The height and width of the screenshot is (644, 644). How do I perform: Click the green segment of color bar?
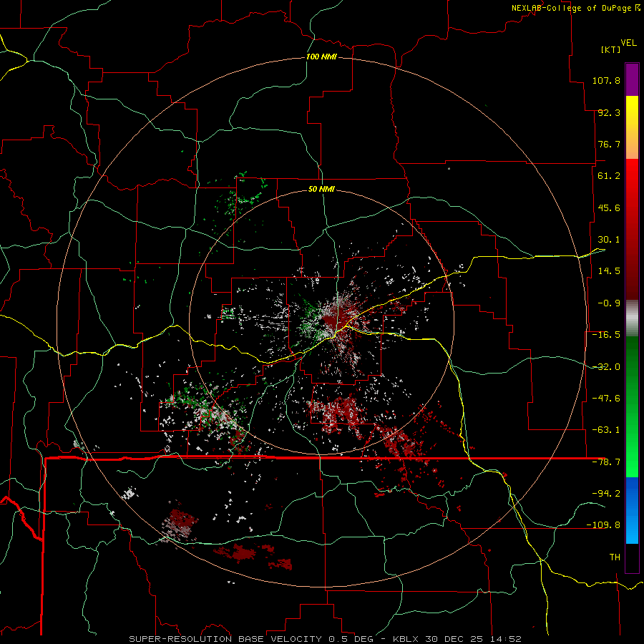click(x=632, y=406)
